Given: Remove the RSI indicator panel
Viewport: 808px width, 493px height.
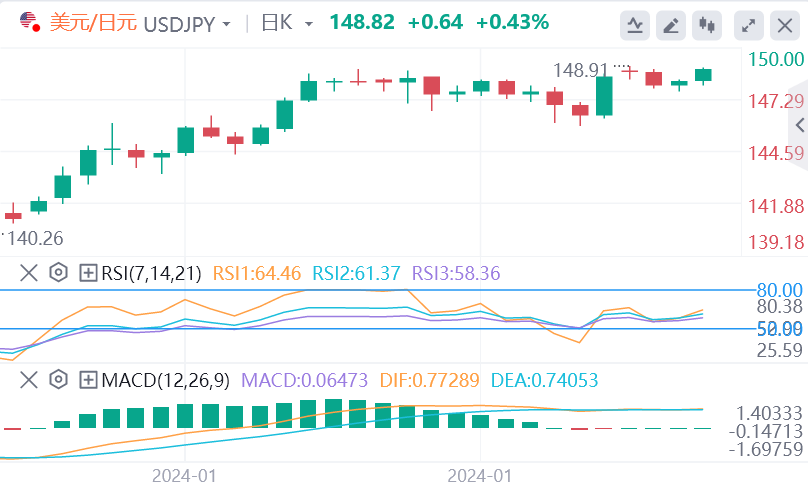Looking at the screenshot, I should click(x=29, y=272).
